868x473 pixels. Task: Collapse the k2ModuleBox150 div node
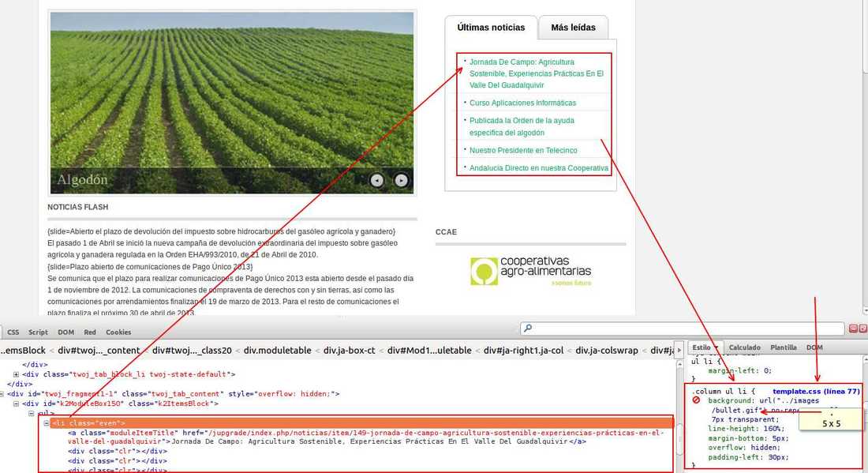[16, 404]
